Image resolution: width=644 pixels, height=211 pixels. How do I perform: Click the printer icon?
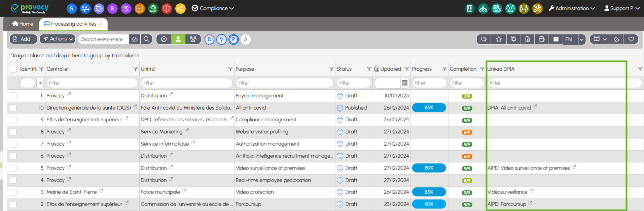(542, 39)
